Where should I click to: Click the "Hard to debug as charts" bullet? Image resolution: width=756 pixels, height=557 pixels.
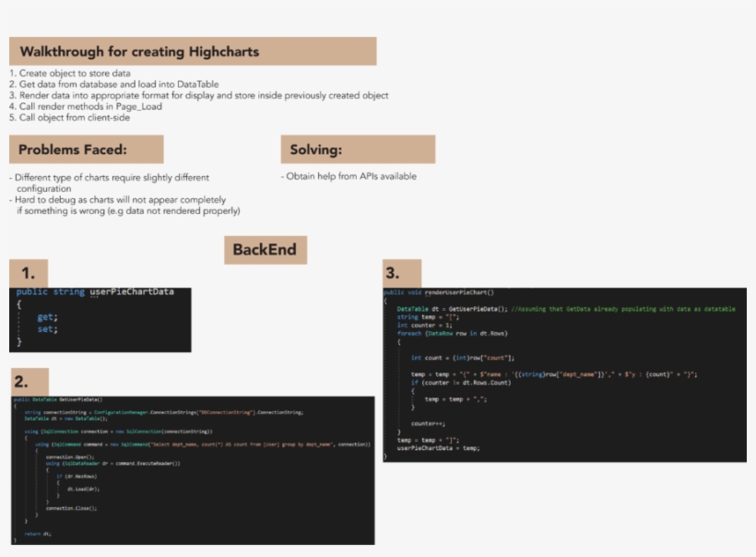click(x=124, y=205)
